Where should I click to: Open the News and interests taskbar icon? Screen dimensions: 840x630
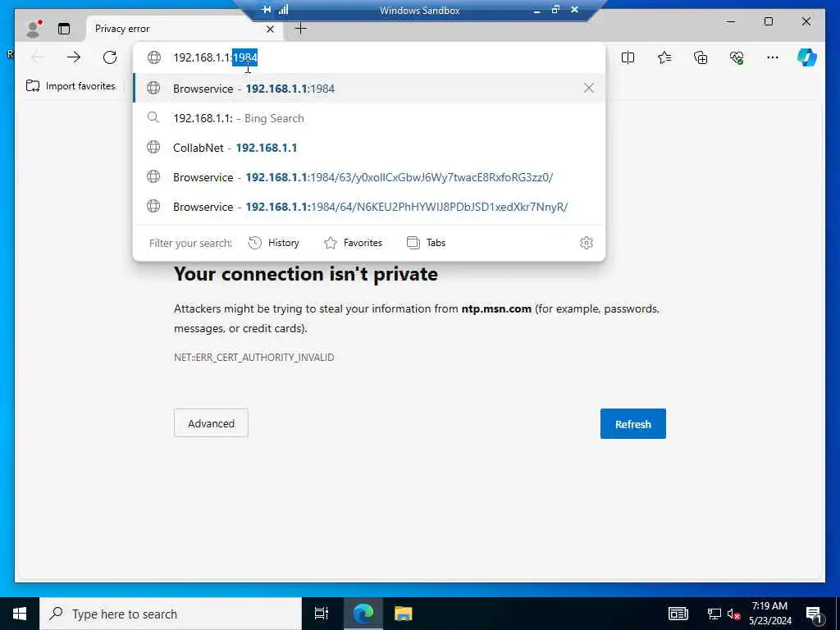point(678,614)
